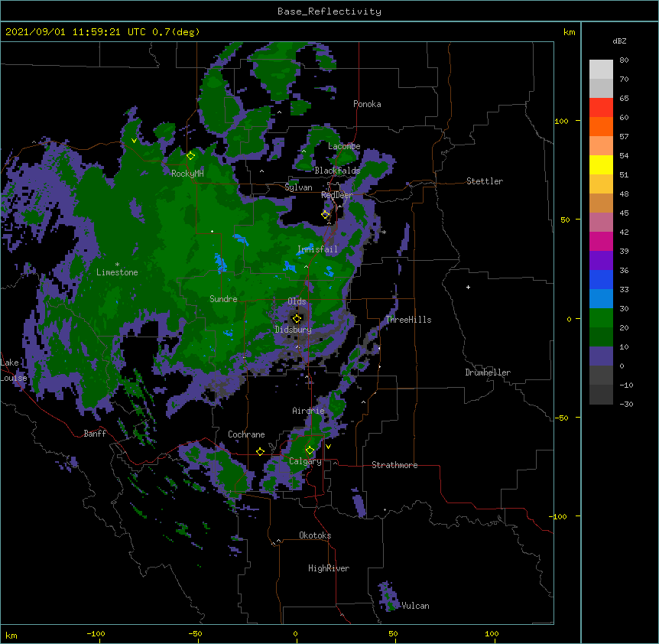
Task: Click the Didsbury town label
Action: (294, 330)
